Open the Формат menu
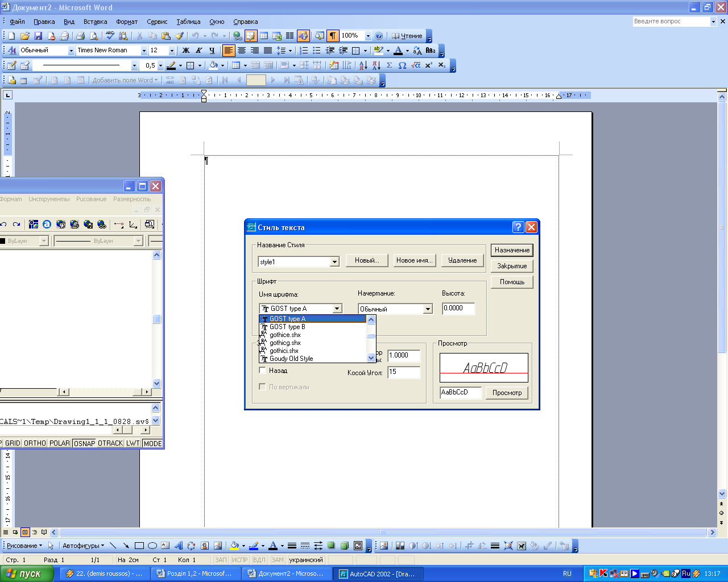Viewport: 728px width, 582px height. tap(127, 22)
